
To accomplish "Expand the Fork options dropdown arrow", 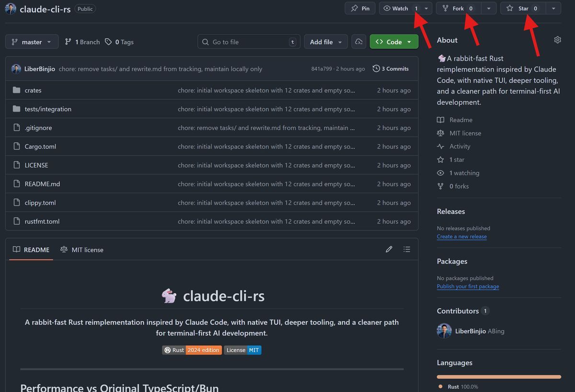I will pyautogui.click(x=488, y=8).
